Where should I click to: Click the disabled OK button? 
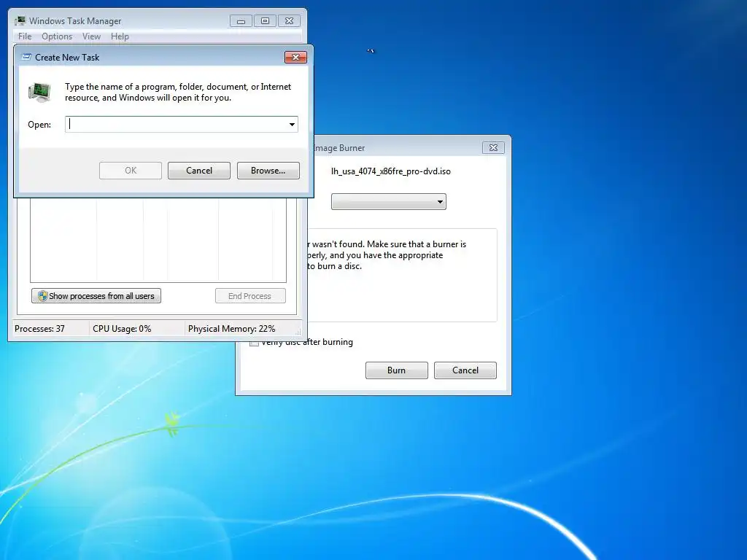point(131,171)
